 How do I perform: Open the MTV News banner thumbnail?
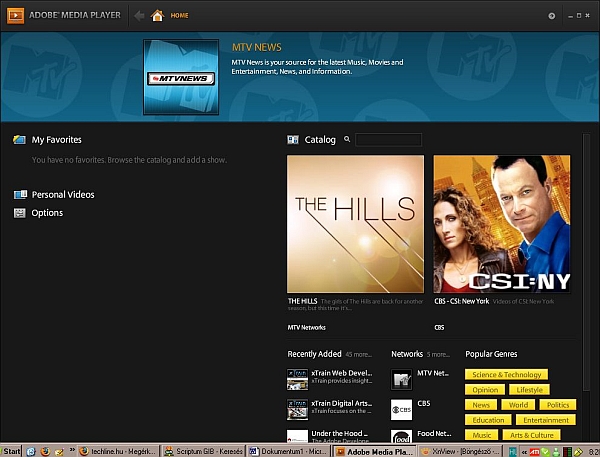181,77
